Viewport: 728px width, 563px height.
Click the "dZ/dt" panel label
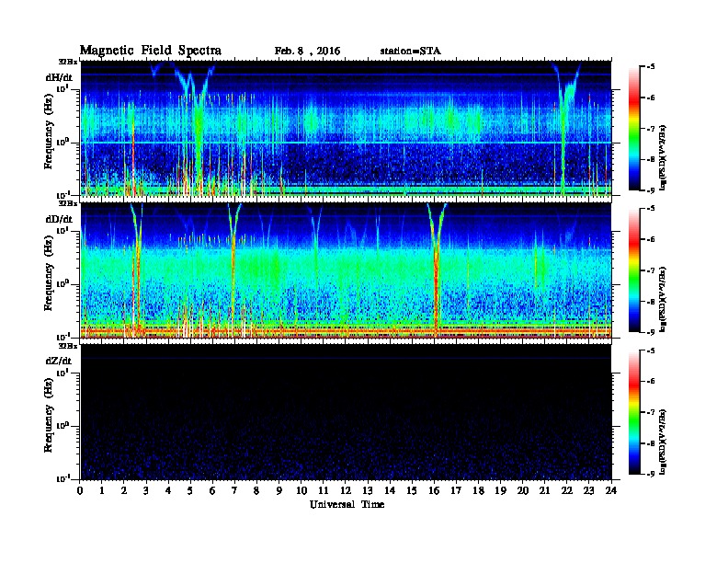pos(59,361)
